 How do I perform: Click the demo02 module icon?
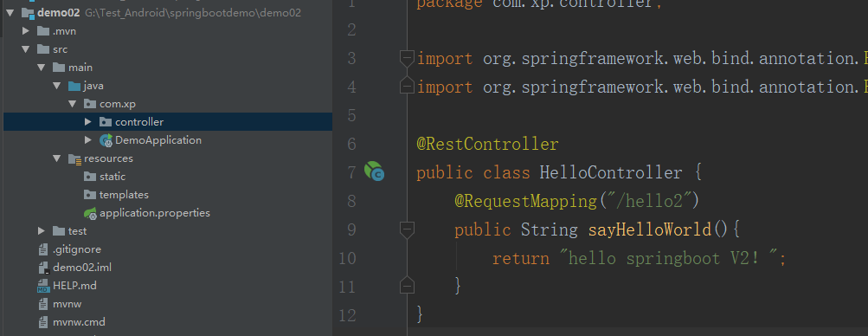(x=28, y=13)
